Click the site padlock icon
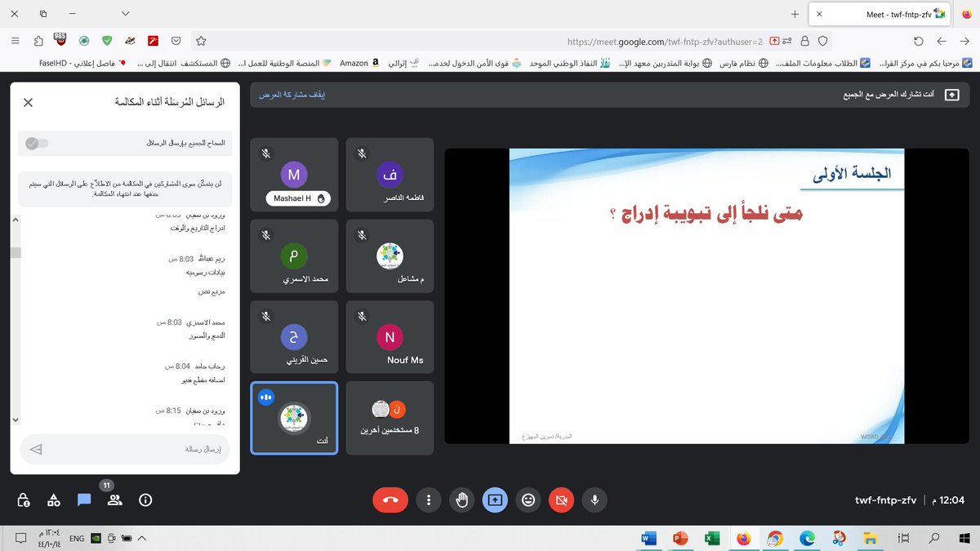 tap(806, 41)
